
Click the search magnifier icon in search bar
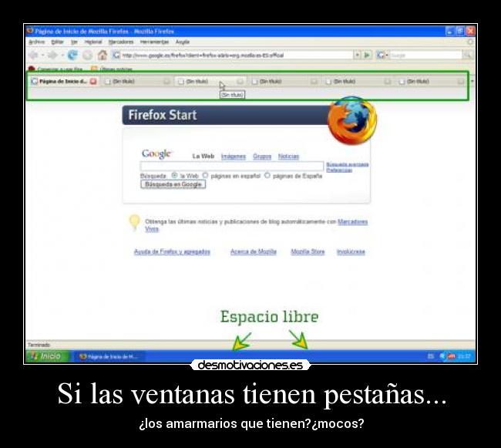(467, 55)
